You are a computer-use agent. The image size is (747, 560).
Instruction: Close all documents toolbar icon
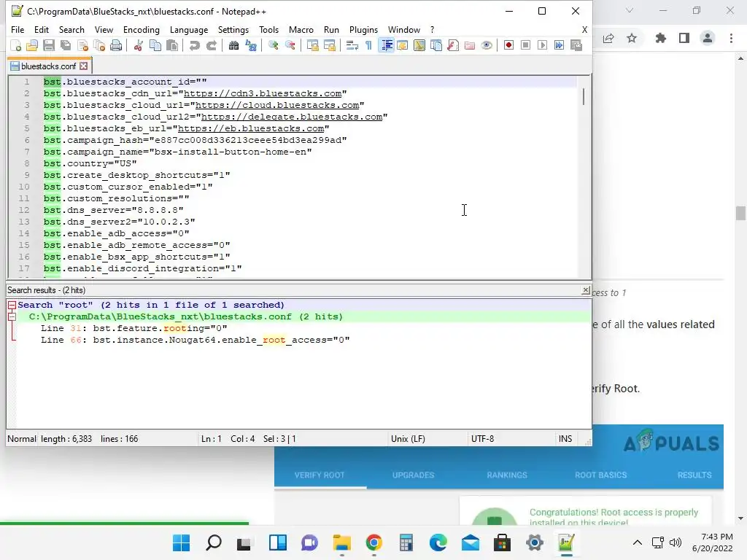99,45
